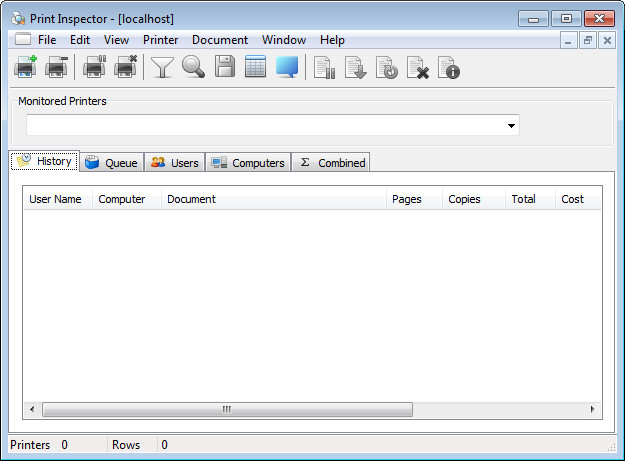Open the Document menu
Screen dimensions: 625x461
coord(220,40)
